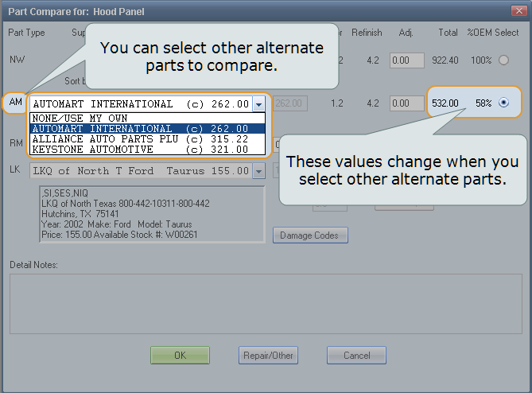
Task: Click the NW row Adj. field
Action: (406, 60)
